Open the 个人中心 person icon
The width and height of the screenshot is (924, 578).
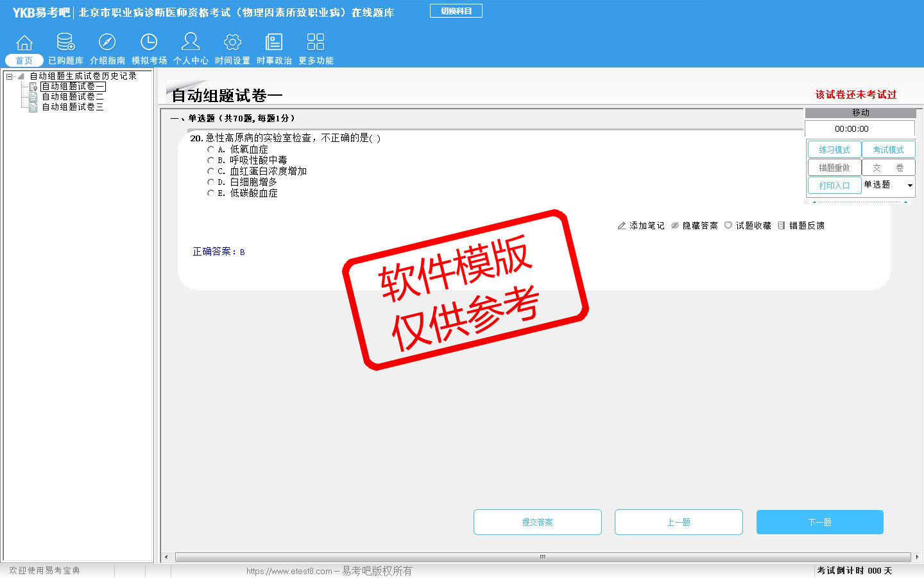pos(191,42)
